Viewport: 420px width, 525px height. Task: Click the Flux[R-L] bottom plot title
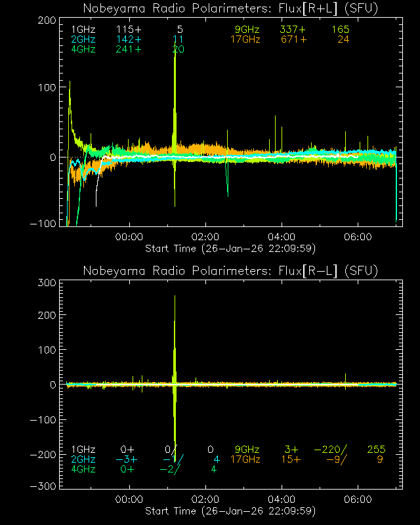(x=230, y=270)
